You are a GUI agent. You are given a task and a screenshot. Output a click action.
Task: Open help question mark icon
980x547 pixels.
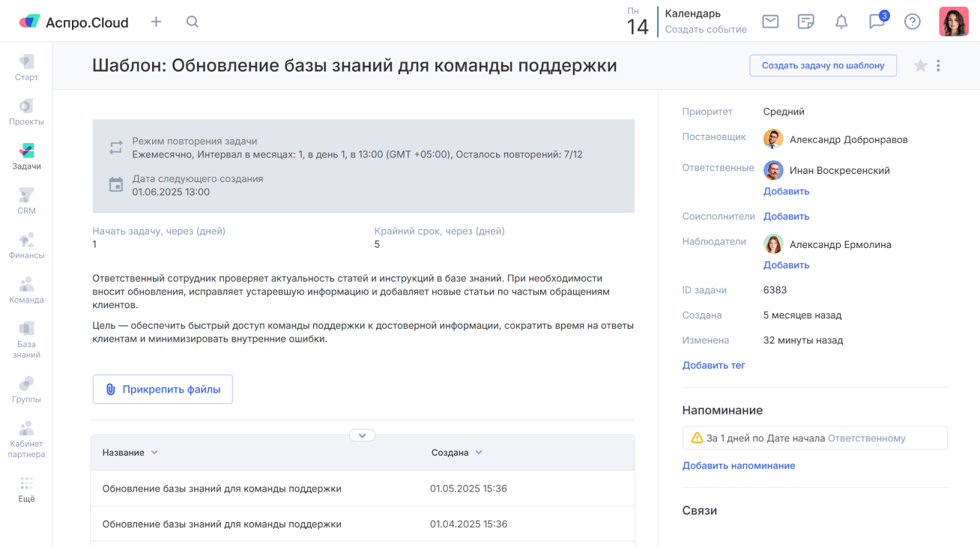tap(913, 22)
